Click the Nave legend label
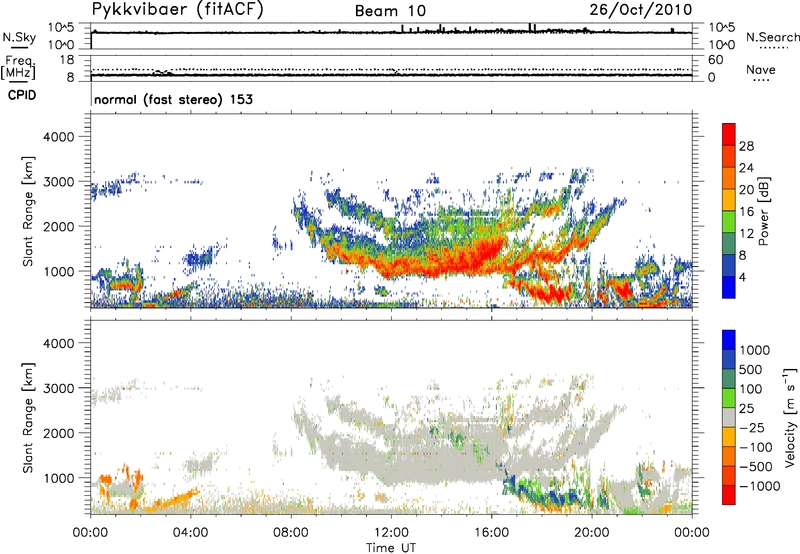 click(x=761, y=69)
